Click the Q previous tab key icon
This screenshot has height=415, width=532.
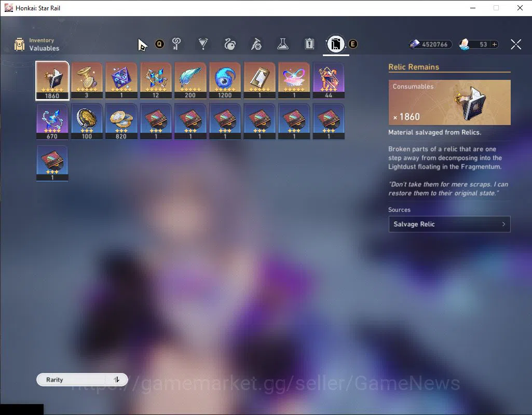[159, 44]
